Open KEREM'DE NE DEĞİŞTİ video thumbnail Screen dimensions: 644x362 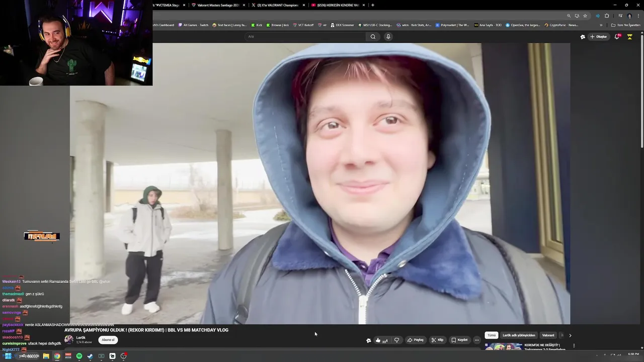[x=503, y=346]
